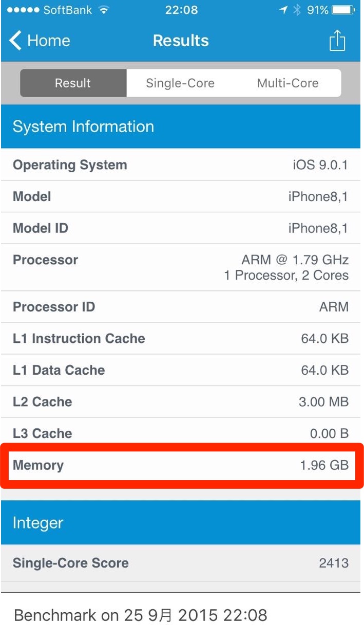Tap the Model ID row
Image resolution: width=364 pixels, height=640 pixels.
(182, 228)
